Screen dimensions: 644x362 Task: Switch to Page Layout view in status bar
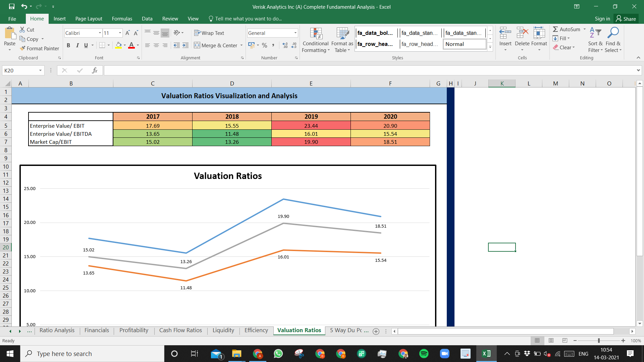[x=551, y=341]
